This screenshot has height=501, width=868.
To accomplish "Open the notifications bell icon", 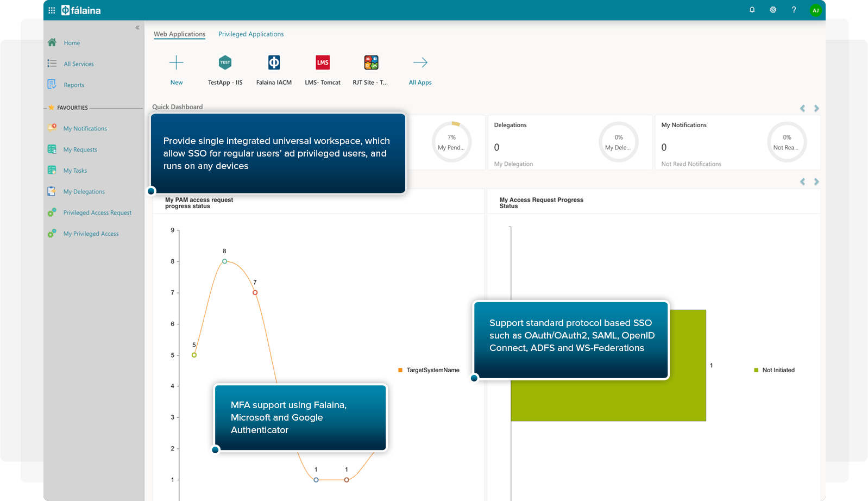I will tap(752, 10).
